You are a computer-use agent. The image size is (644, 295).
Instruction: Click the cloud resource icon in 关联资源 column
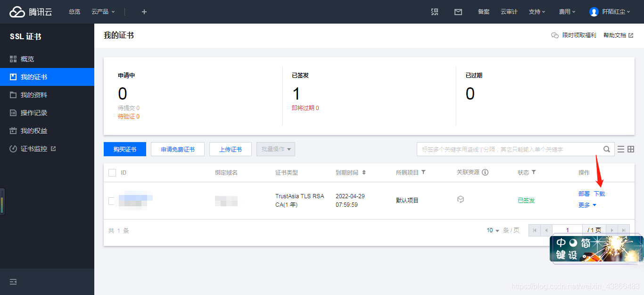coord(461,199)
